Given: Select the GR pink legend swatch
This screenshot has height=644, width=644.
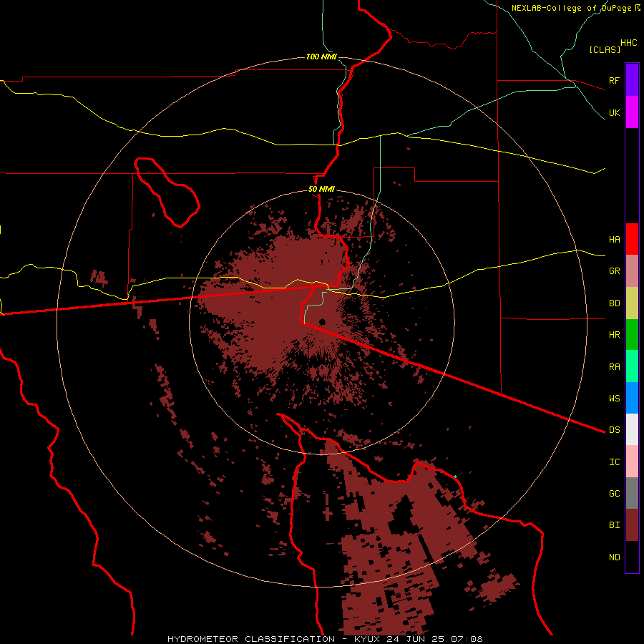Looking at the screenshot, I should [x=632, y=271].
